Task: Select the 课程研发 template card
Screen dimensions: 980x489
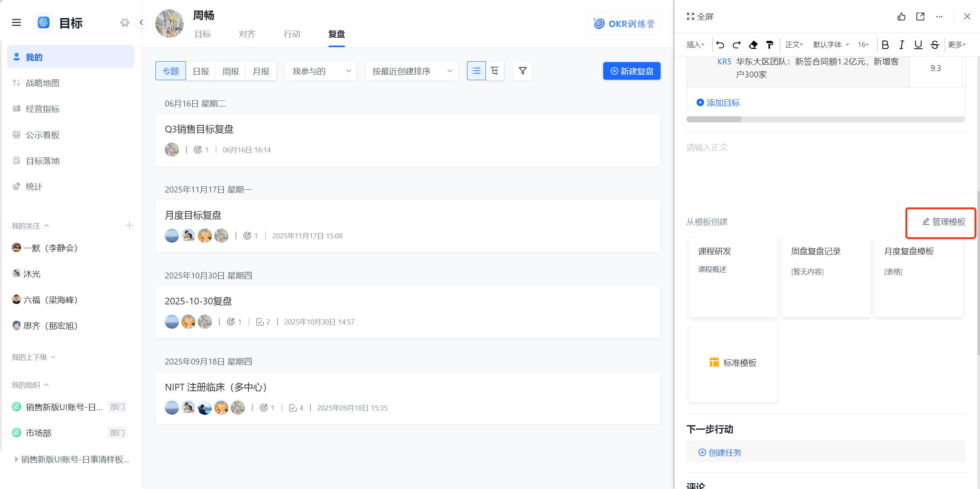Action: click(x=733, y=277)
